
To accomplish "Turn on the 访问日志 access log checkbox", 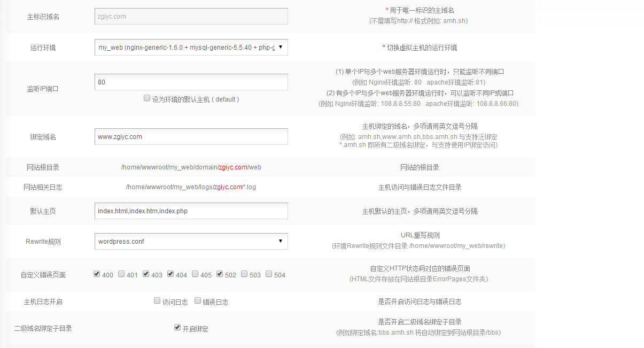I will (157, 301).
